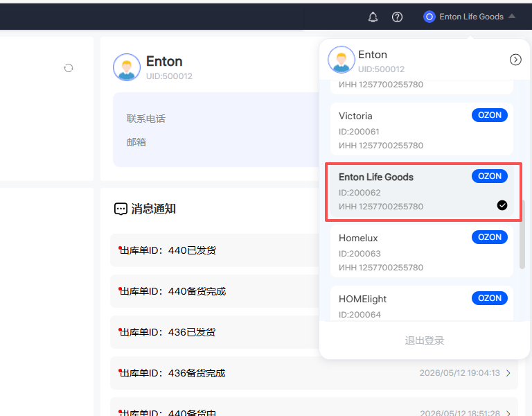Viewport: 532px width, 416px height.
Task: Click the refresh icon in left panel
Action: [x=69, y=68]
